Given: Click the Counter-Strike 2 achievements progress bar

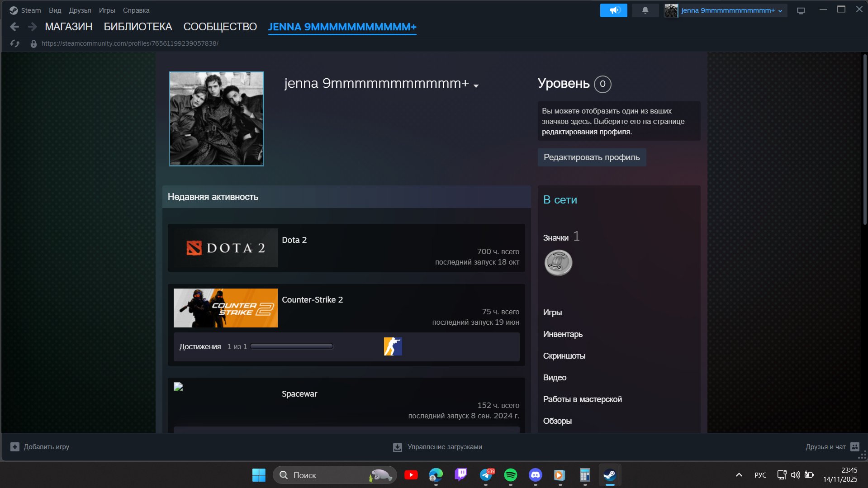Looking at the screenshot, I should tap(292, 346).
